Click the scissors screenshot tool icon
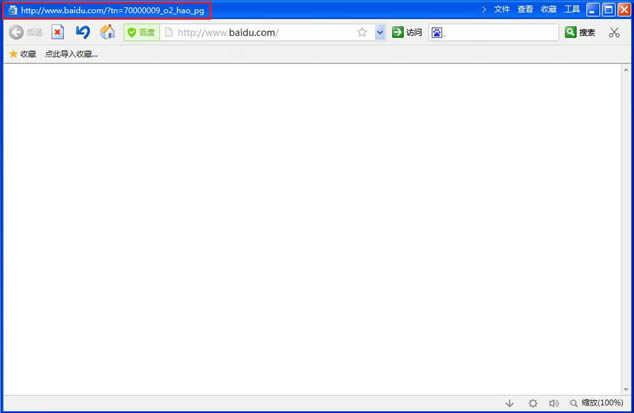Image resolution: width=634 pixels, height=413 pixels. [x=614, y=32]
